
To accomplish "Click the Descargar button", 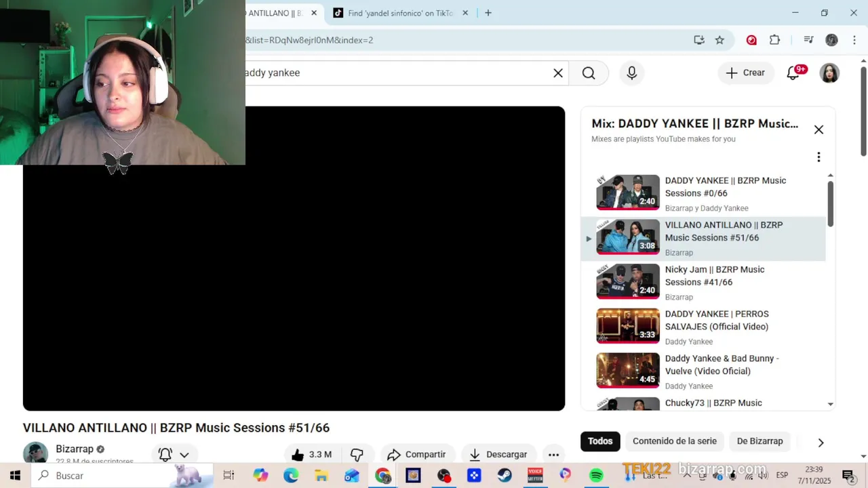I will tap(498, 455).
